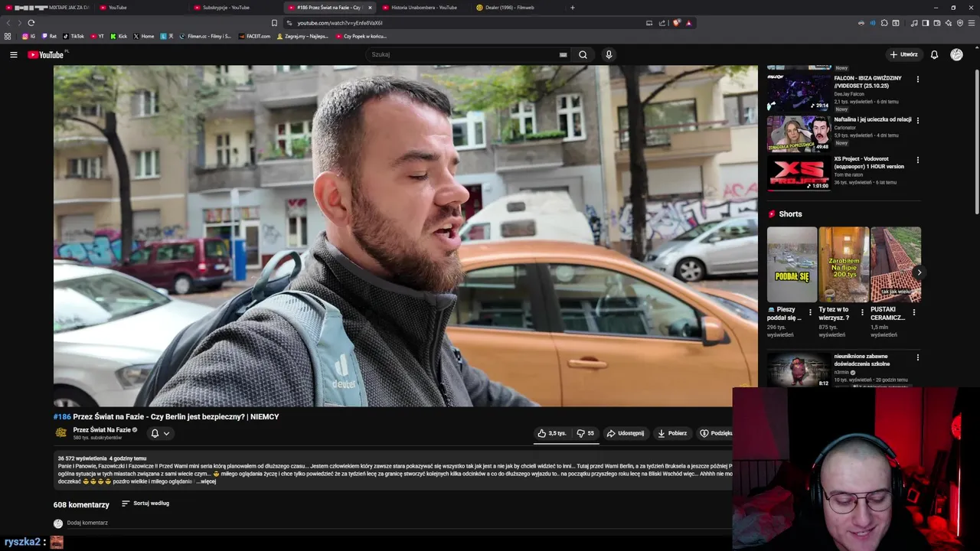Open Brave Shields lion icon
The image size is (980, 551).
click(676, 23)
